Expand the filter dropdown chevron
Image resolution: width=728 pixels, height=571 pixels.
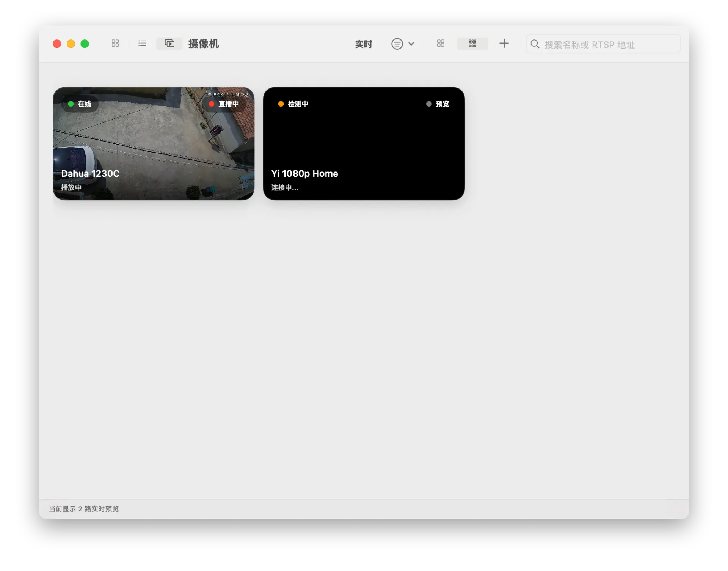(411, 44)
